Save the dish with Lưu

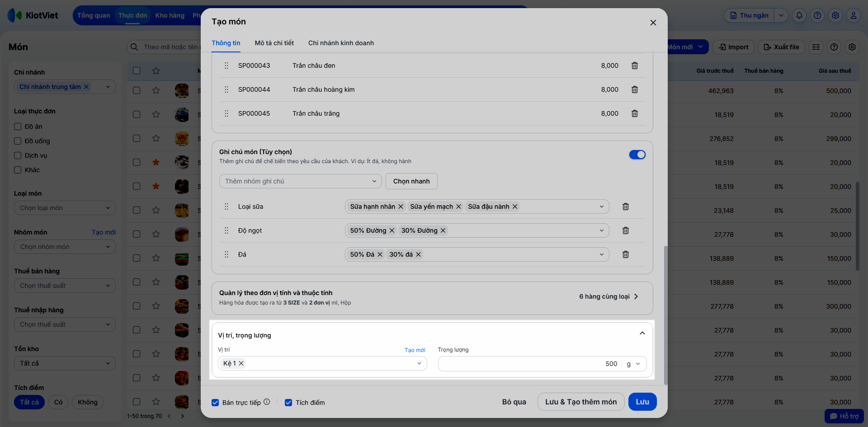pos(642,402)
